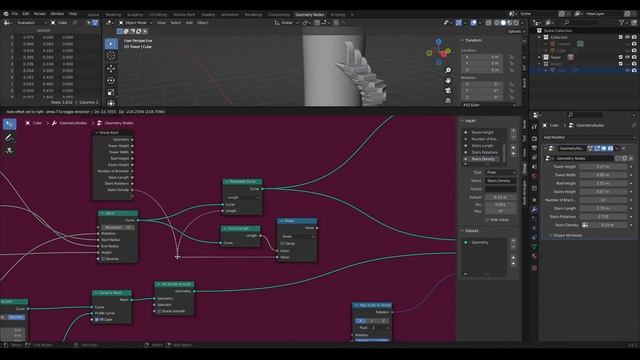Toggle visibility eye of selected outliner object
This screenshot has width=640, height=360.
(x=627, y=70)
